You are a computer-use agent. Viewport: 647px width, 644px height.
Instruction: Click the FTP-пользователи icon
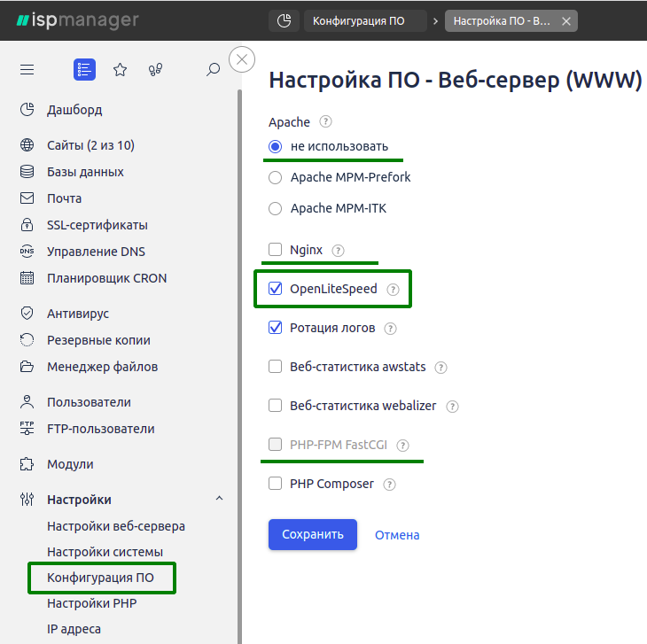[27, 429]
